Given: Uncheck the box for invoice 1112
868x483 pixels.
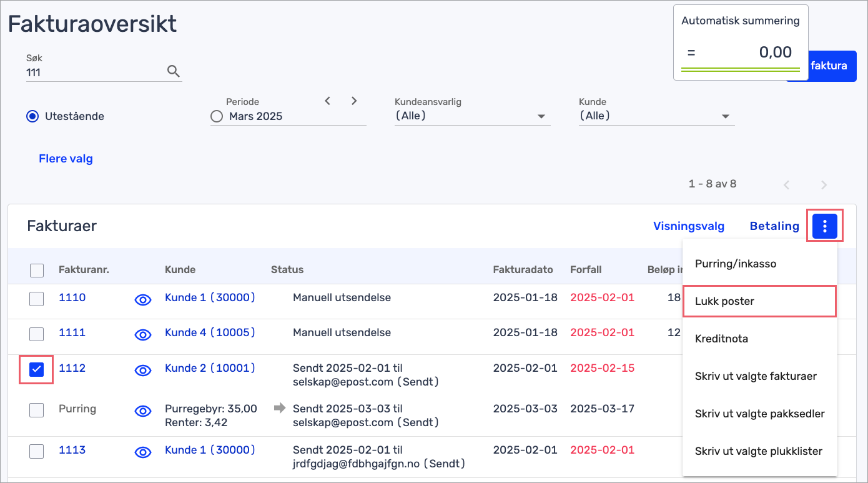Looking at the screenshot, I should click(37, 369).
